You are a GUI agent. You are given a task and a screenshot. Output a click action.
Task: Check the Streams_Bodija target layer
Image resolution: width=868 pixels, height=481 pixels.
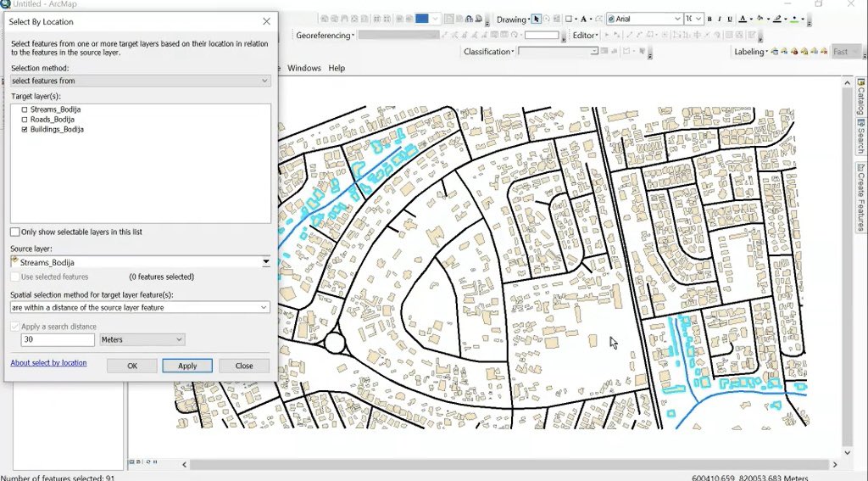coord(25,109)
